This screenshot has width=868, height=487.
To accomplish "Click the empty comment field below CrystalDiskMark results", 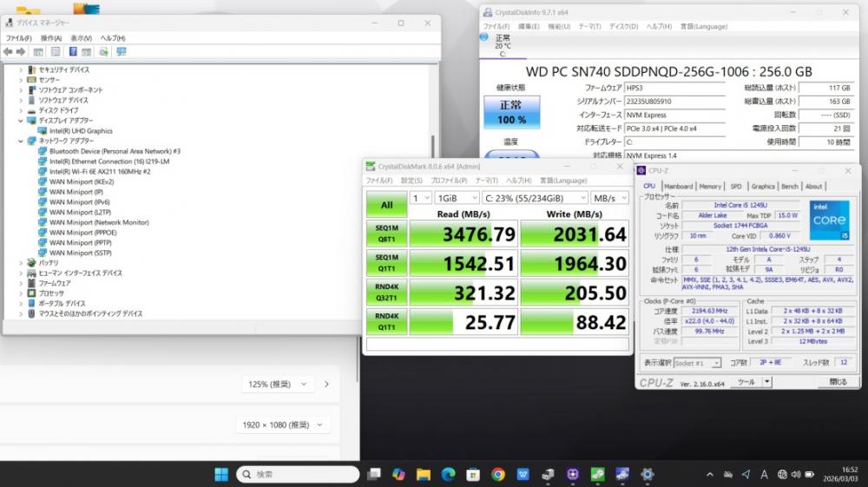I will point(497,345).
